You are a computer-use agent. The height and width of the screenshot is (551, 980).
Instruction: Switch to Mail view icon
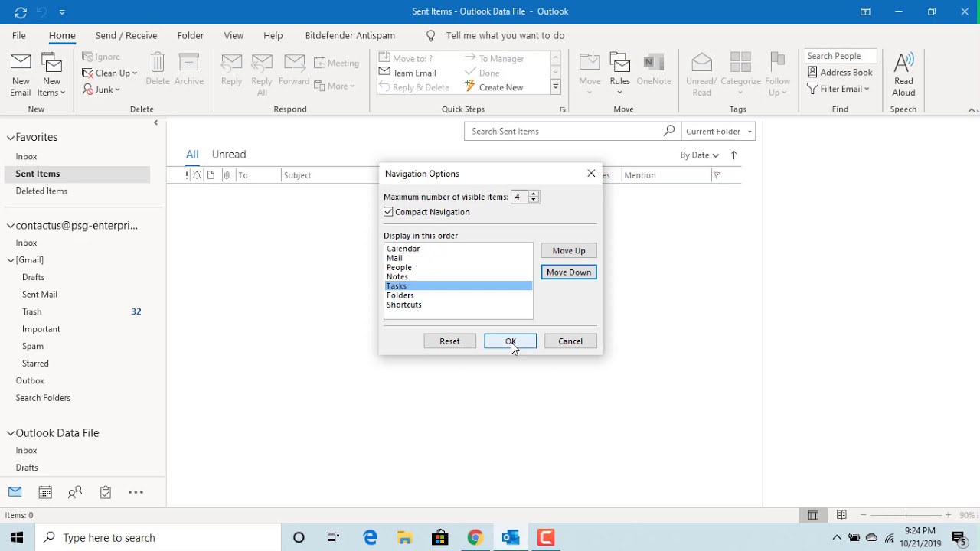pyautogui.click(x=15, y=492)
